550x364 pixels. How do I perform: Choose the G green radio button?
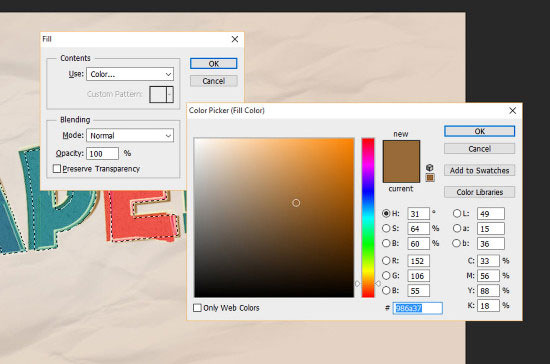pyautogui.click(x=386, y=276)
